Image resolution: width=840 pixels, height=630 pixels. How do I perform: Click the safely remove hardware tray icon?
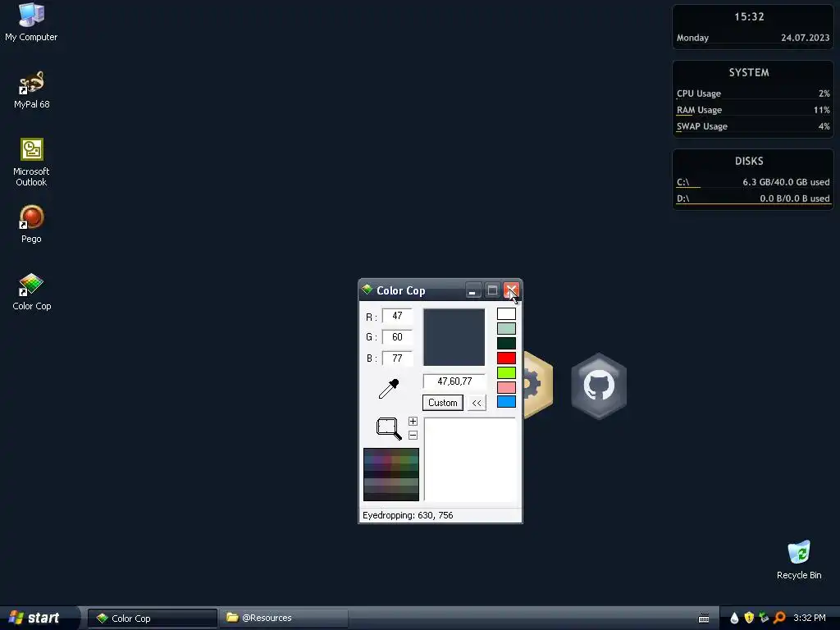pyautogui.click(x=764, y=619)
